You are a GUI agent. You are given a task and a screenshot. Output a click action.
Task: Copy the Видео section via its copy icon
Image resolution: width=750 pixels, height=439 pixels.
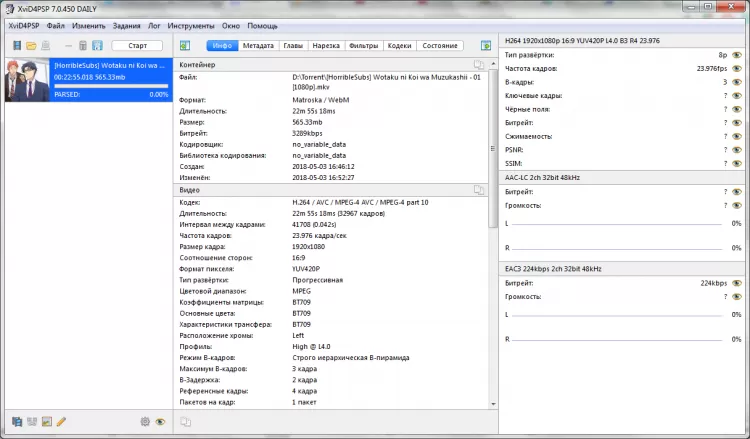tap(478, 190)
